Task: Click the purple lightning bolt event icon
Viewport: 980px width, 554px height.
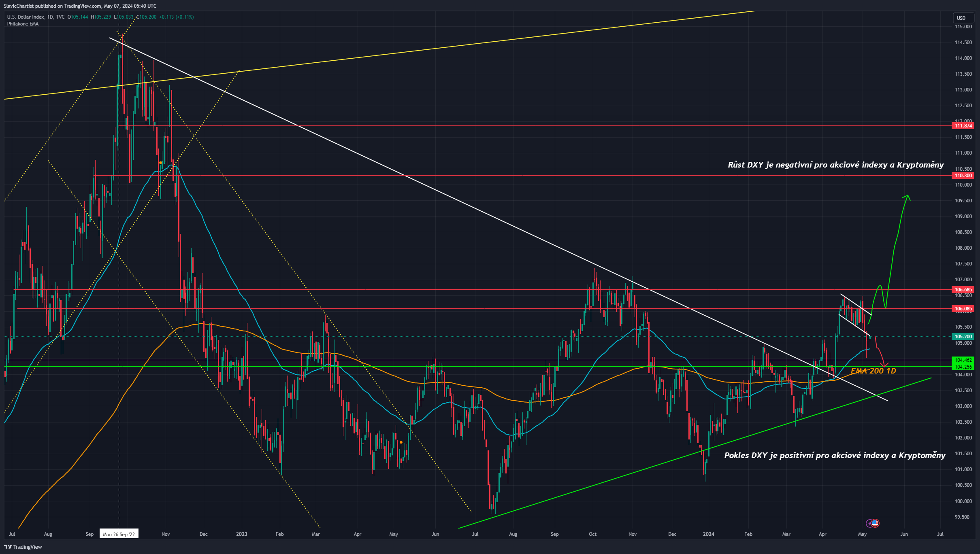Action: (x=869, y=523)
